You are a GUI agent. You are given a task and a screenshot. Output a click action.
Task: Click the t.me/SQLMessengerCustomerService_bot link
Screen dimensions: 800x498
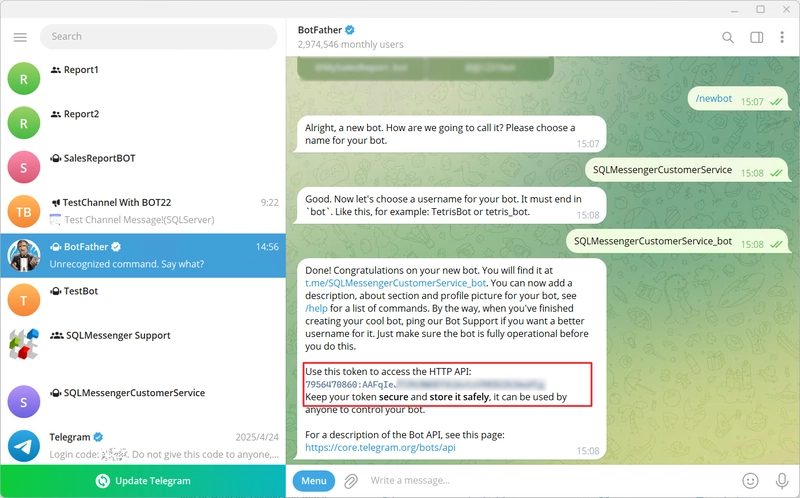[395, 283]
